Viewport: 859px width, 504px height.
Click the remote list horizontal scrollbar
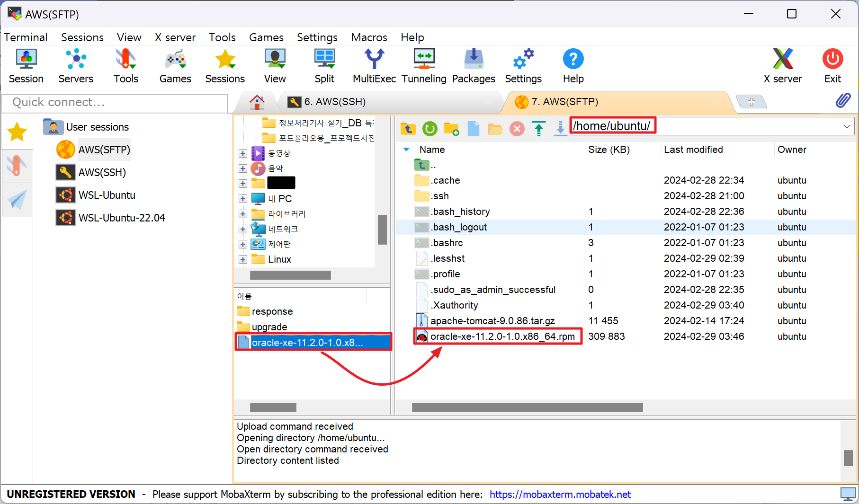[x=527, y=407]
